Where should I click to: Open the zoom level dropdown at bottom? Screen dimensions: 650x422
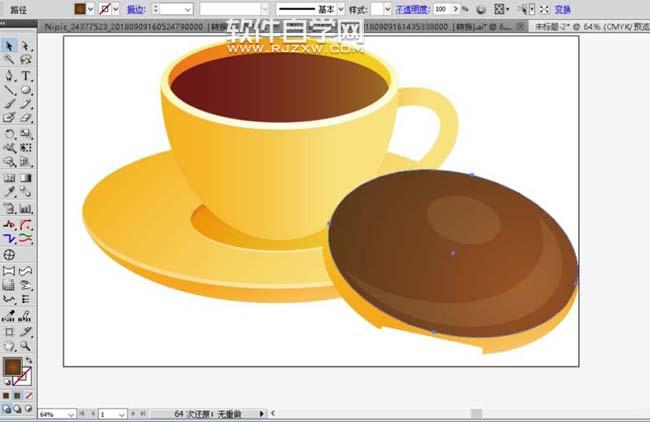click(x=70, y=413)
